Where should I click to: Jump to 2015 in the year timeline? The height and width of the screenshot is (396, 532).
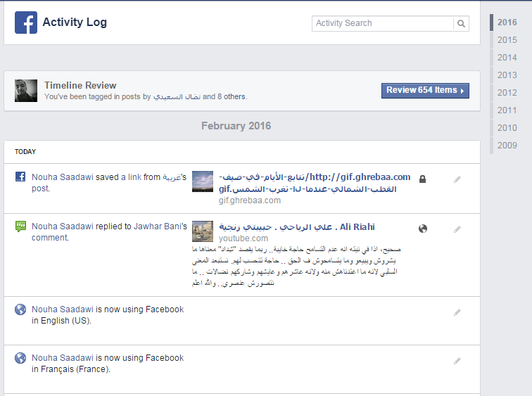507,40
